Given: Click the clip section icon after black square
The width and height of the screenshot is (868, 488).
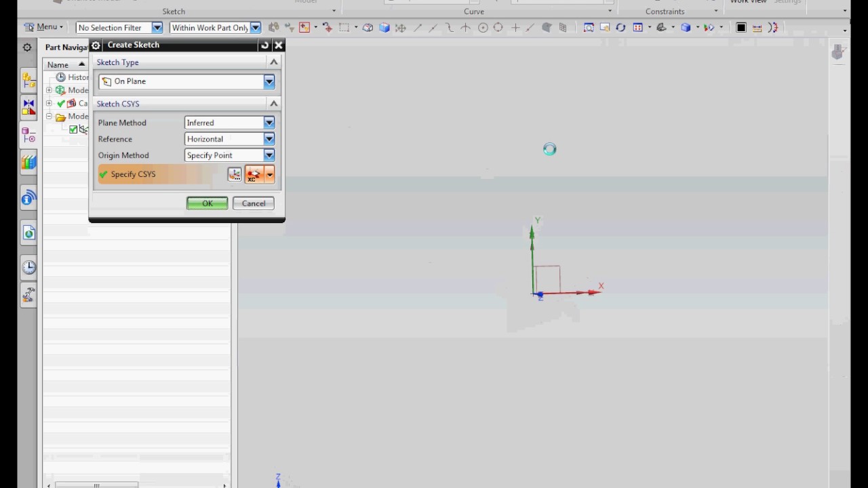Looking at the screenshot, I should pyautogui.click(x=757, y=28).
